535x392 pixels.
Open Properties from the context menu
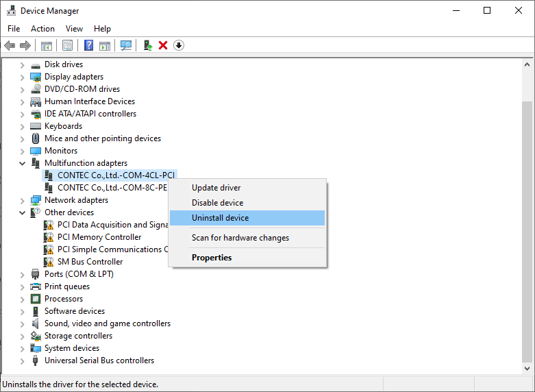pyautogui.click(x=212, y=258)
